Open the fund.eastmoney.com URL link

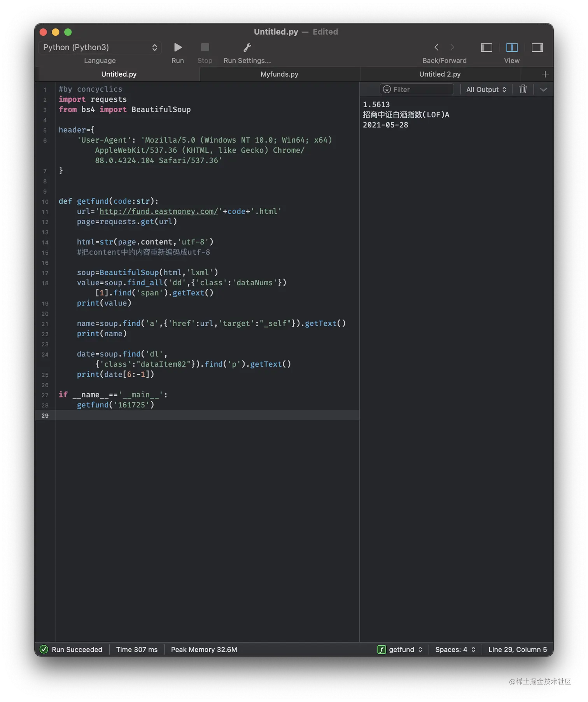pyautogui.click(x=159, y=211)
